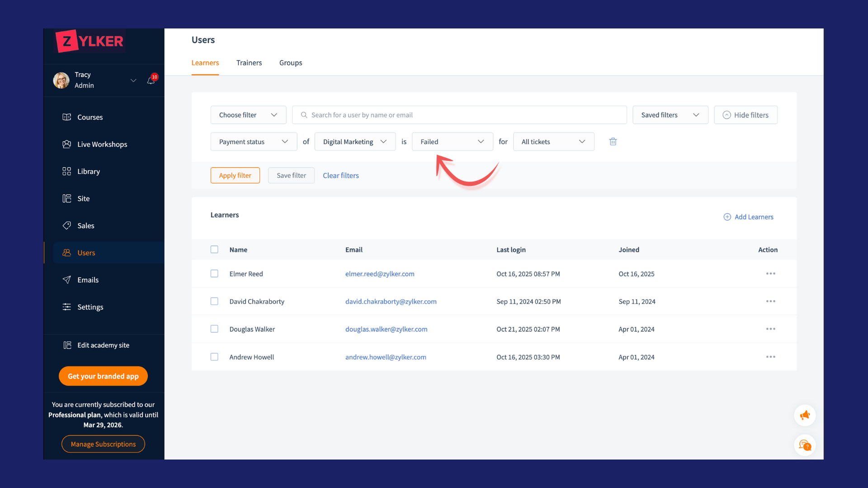
Task: Tick the checkbox for Andrew Howell
Action: [x=214, y=357]
